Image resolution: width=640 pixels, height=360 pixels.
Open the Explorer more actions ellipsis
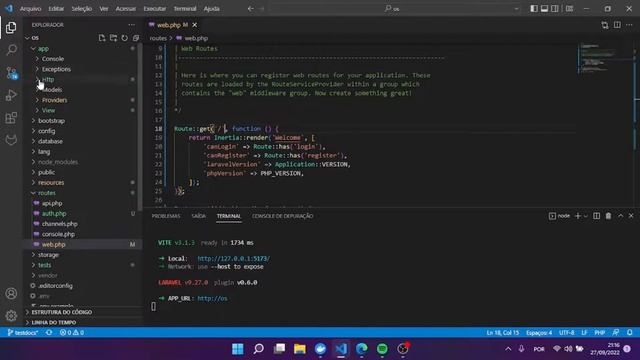coord(131,25)
